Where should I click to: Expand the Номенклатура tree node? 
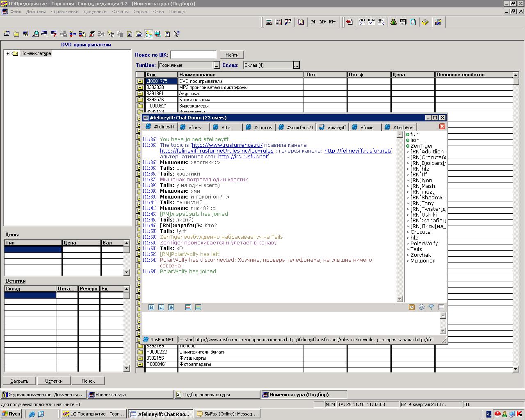(x=7, y=53)
